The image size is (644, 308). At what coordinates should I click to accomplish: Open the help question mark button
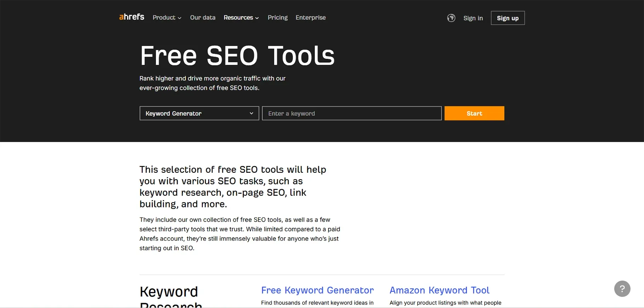[x=622, y=289]
